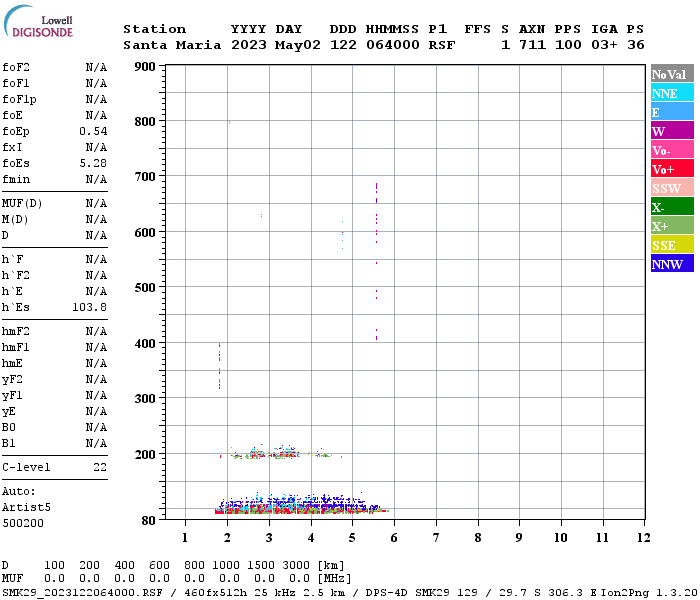This screenshot has width=700, height=600.
Task: Click the Ion2Png 1.3.20 version text
Action: 650,592
